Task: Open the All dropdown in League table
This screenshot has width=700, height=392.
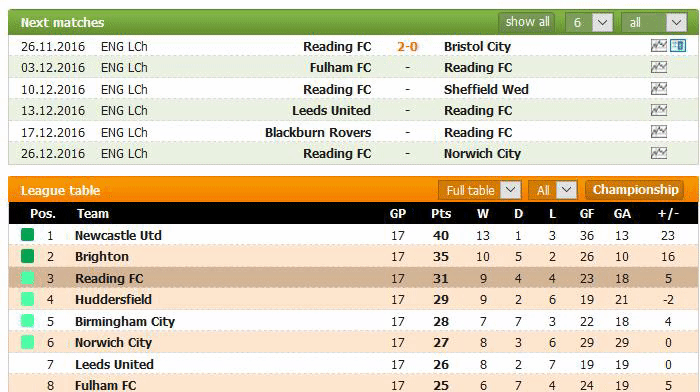Action: coord(553,190)
